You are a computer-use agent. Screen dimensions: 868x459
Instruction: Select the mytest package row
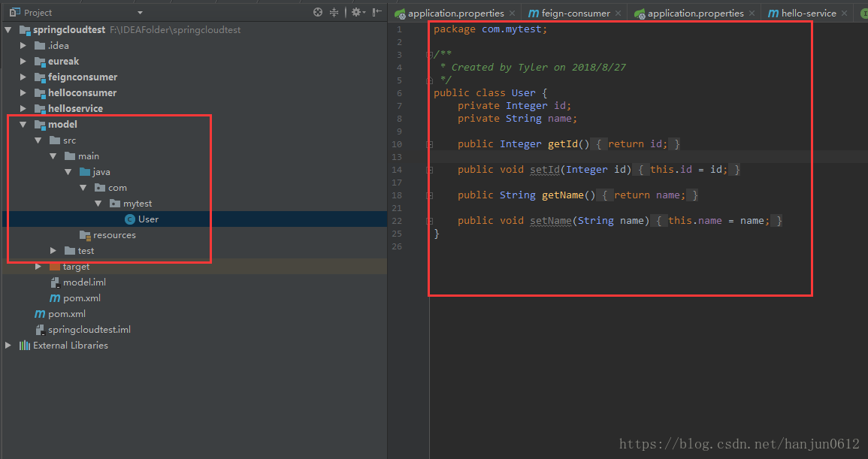(195, 204)
